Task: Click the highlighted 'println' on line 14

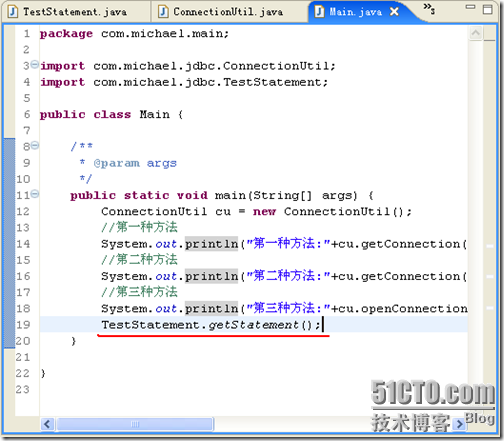Action: [211, 244]
